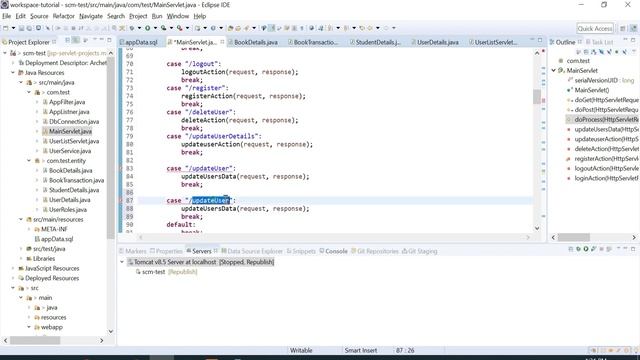
Task: Click the Project Explorer horizontal scrollbar thumb
Action: pyautogui.click(x=35, y=340)
